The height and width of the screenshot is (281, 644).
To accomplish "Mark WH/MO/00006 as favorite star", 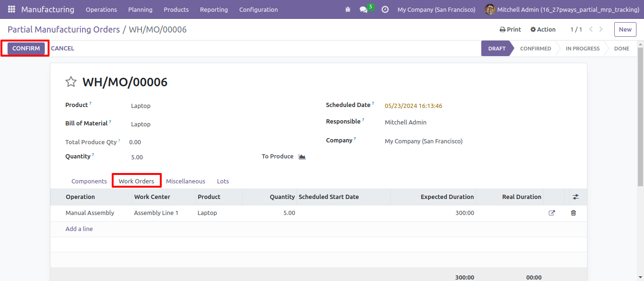I will (x=71, y=82).
